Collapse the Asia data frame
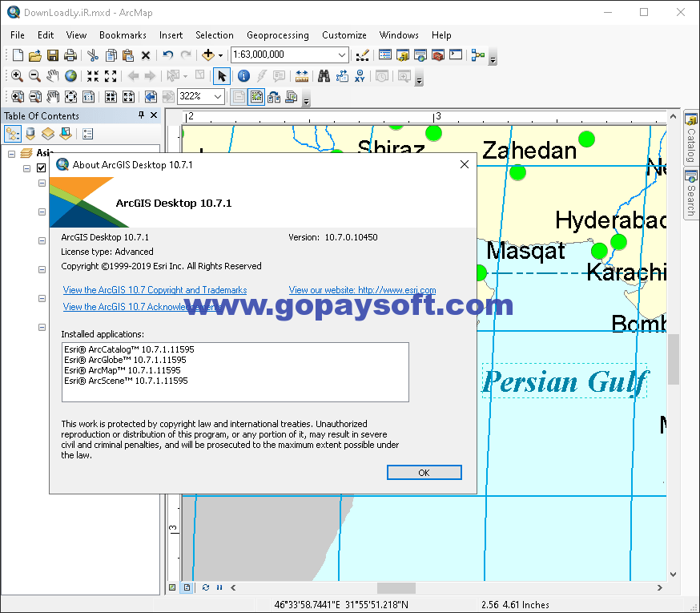The image size is (700, 613). (x=11, y=154)
